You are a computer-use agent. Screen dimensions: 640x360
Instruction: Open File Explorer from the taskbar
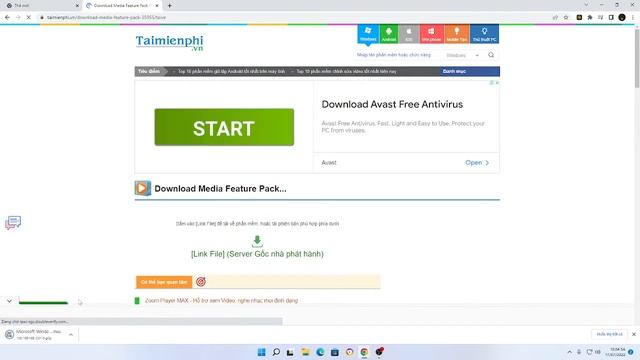[305, 352]
